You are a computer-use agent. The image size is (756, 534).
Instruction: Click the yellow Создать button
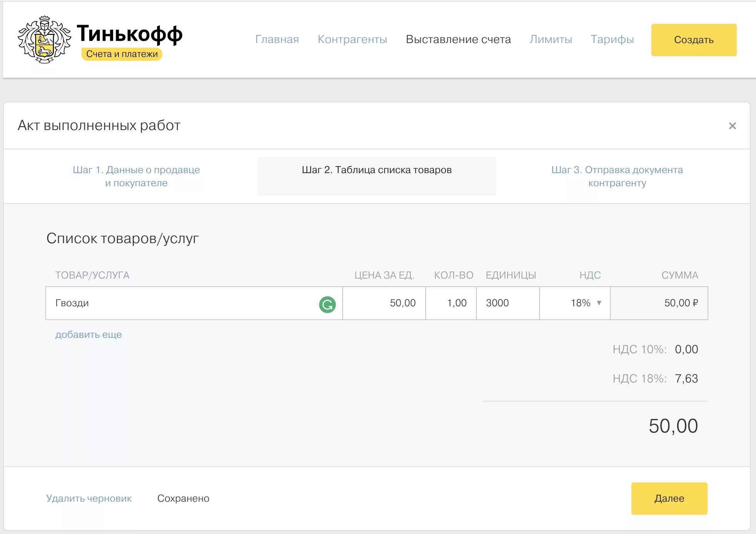point(694,40)
